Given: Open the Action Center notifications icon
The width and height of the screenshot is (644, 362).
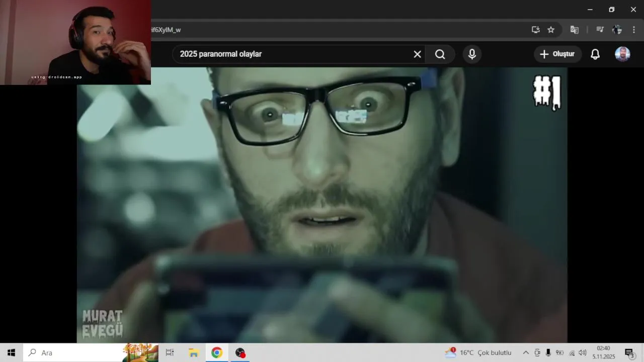Looking at the screenshot, I should (x=629, y=353).
